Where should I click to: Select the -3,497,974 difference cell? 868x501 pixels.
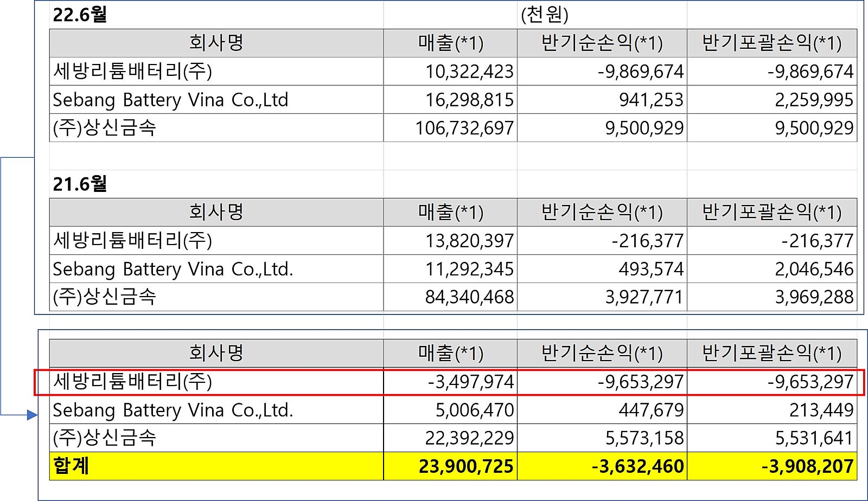(x=450, y=382)
